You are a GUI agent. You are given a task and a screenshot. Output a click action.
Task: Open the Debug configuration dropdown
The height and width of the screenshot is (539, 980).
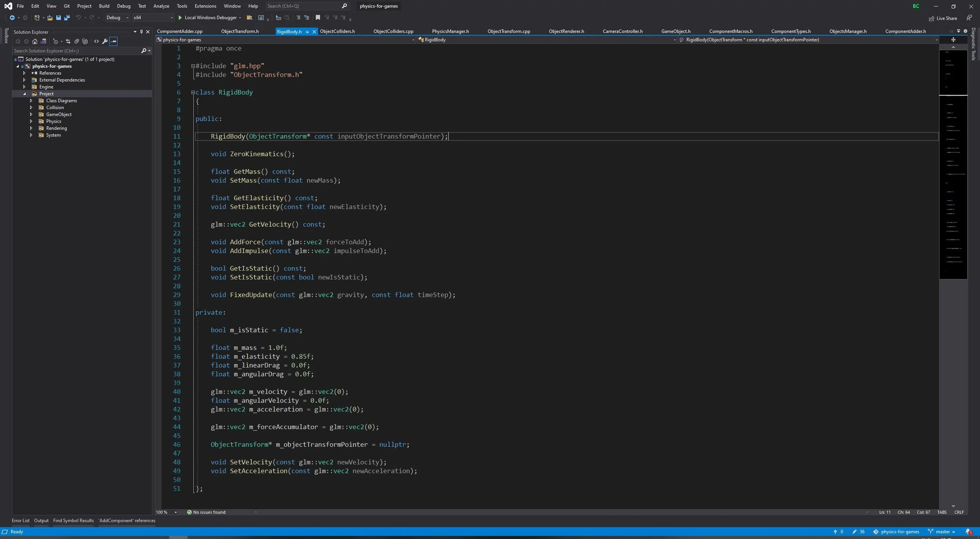[117, 18]
